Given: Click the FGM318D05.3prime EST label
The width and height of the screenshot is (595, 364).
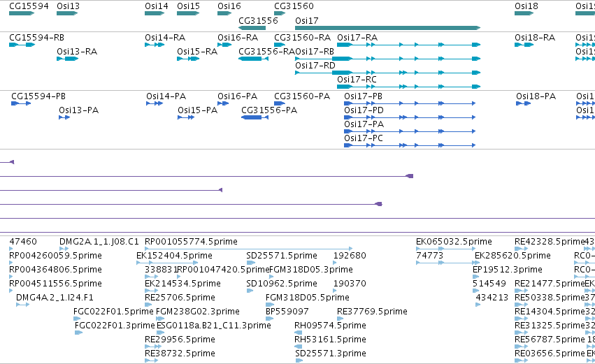Looking at the screenshot, I should point(311,270).
